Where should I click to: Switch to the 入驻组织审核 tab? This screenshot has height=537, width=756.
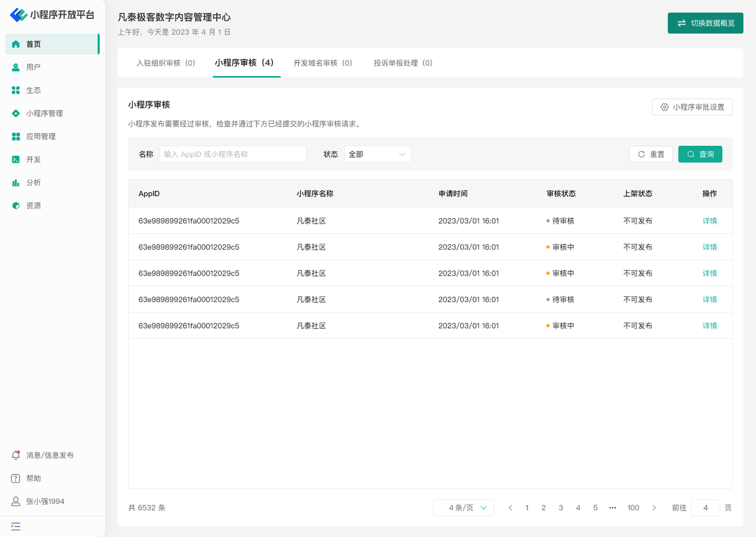(166, 63)
